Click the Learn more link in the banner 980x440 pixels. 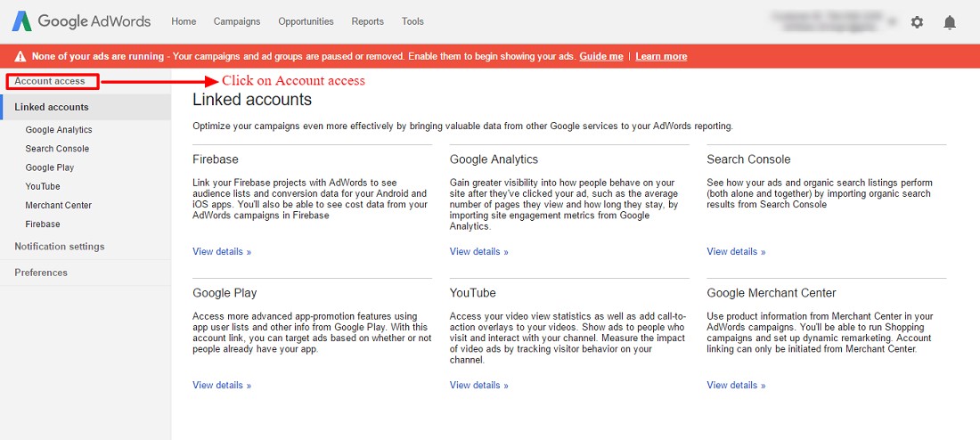(x=661, y=56)
